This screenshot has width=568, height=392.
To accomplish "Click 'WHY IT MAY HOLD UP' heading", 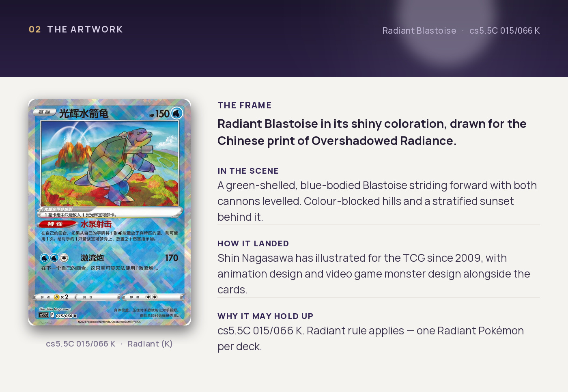I will (265, 317).
